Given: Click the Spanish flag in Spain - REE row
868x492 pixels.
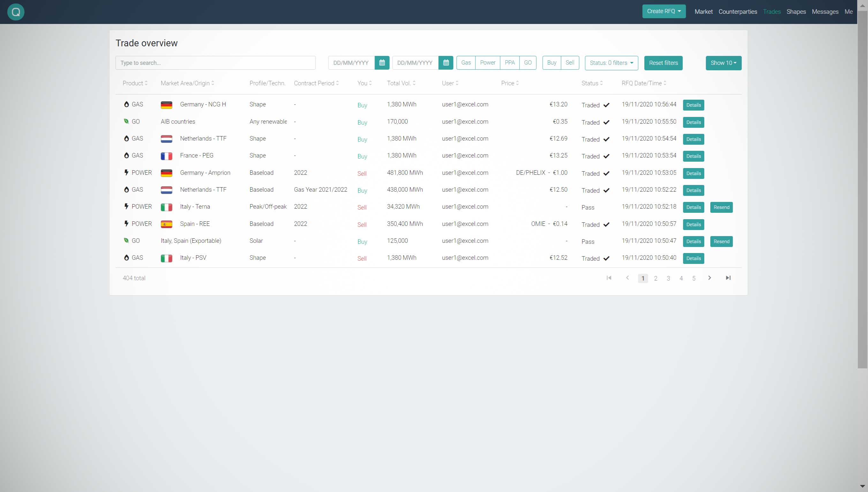Looking at the screenshot, I should (166, 224).
